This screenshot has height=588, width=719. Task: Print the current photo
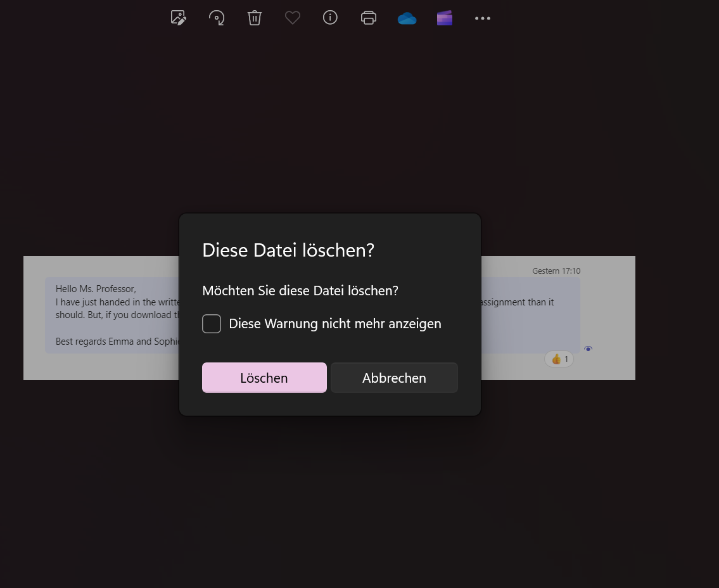(369, 18)
